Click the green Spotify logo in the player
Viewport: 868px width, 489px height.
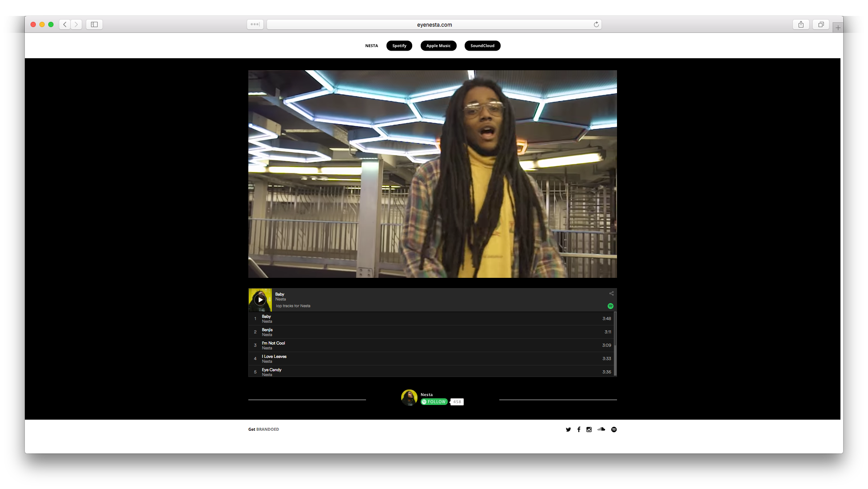tap(611, 306)
